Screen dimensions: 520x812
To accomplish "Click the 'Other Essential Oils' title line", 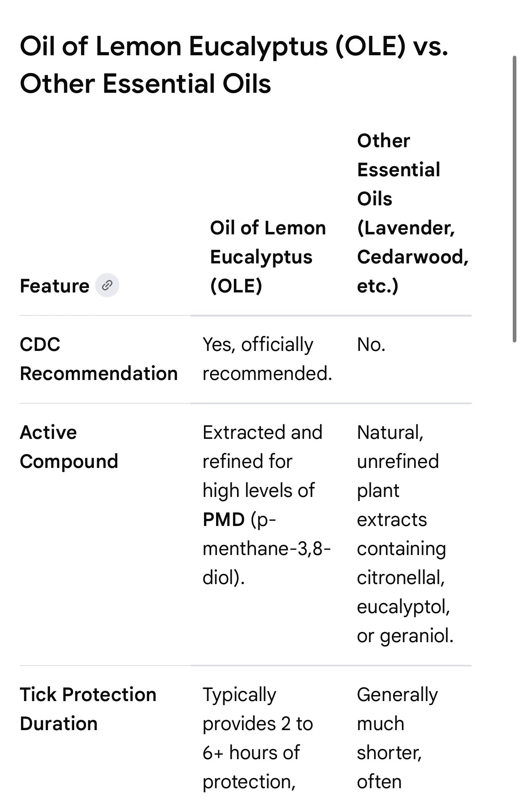I will pos(146,84).
